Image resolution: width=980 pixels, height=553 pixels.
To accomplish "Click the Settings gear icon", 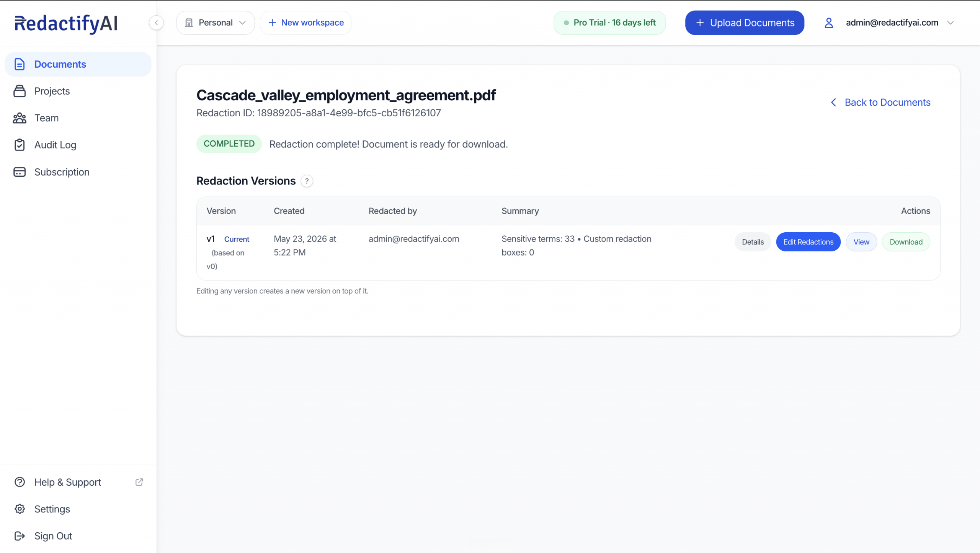I will click(x=20, y=509).
